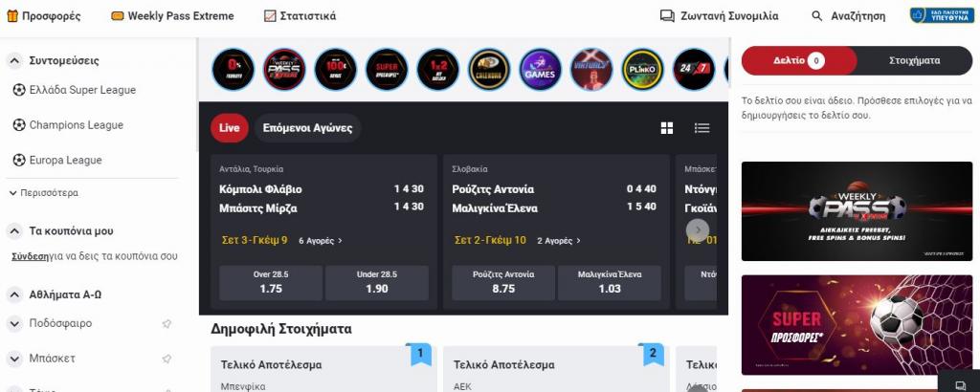Click Σετ 2-Γκέιμ 10 status text

(x=490, y=240)
